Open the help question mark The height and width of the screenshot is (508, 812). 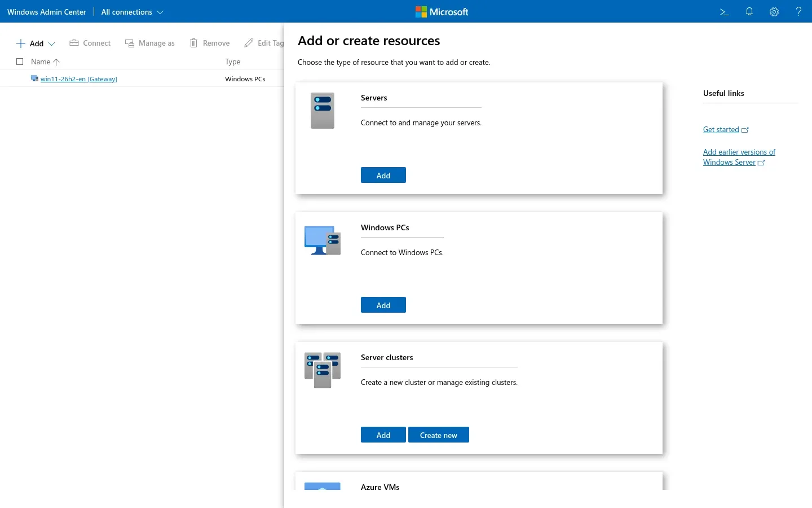(798, 12)
